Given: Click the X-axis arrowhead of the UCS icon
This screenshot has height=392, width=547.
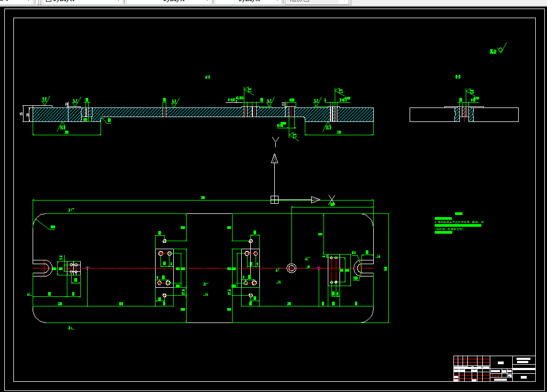Looking at the screenshot, I should tap(315, 200).
